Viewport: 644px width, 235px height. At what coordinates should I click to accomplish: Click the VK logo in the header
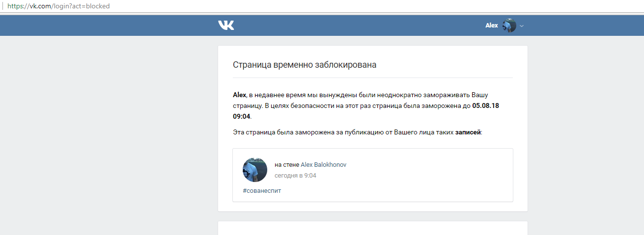click(226, 25)
